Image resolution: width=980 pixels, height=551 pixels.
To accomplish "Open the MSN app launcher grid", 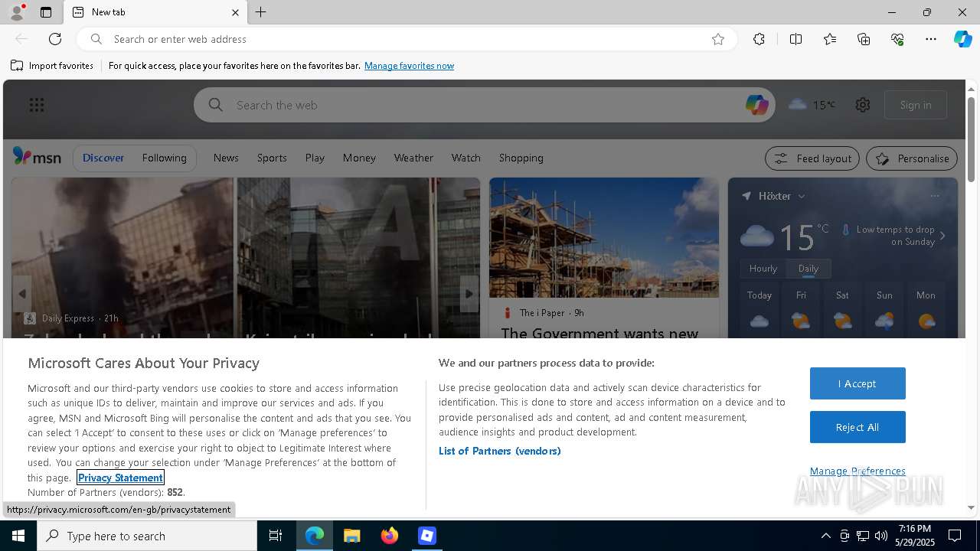I will [37, 105].
